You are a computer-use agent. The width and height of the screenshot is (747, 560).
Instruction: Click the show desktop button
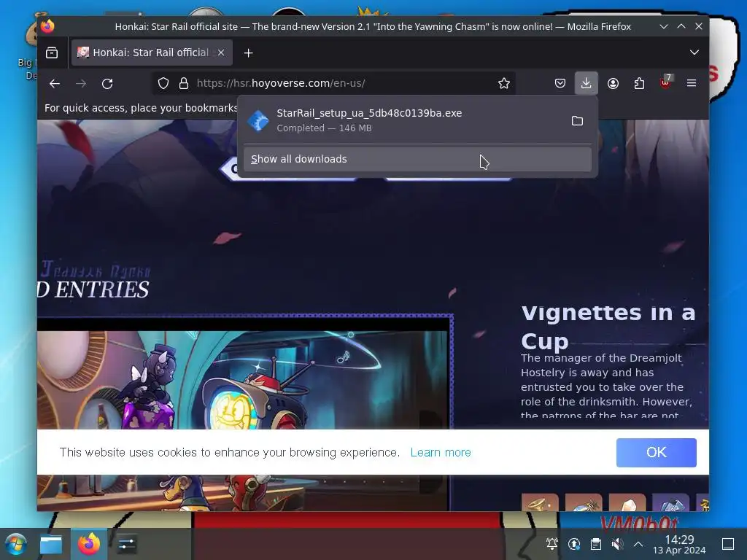(728, 544)
